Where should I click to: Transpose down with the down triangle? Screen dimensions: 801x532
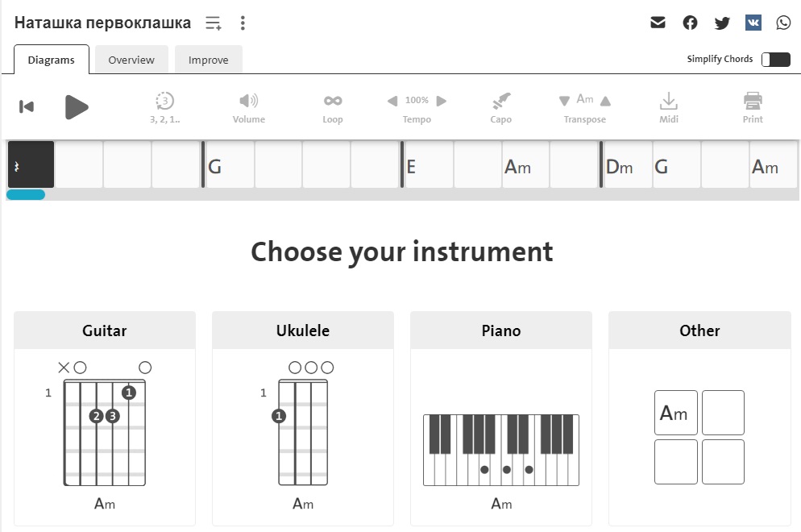point(564,101)
